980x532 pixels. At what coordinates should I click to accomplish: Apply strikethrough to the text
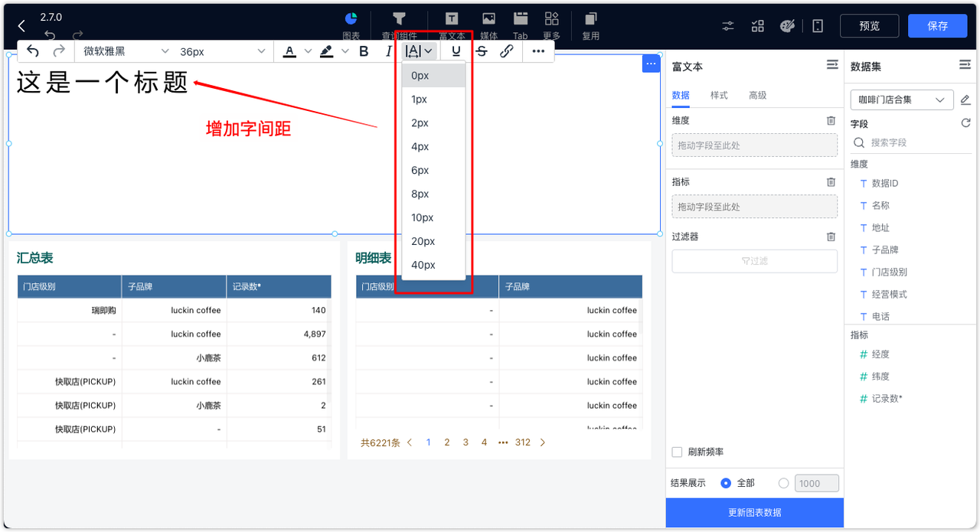point(482,51)
